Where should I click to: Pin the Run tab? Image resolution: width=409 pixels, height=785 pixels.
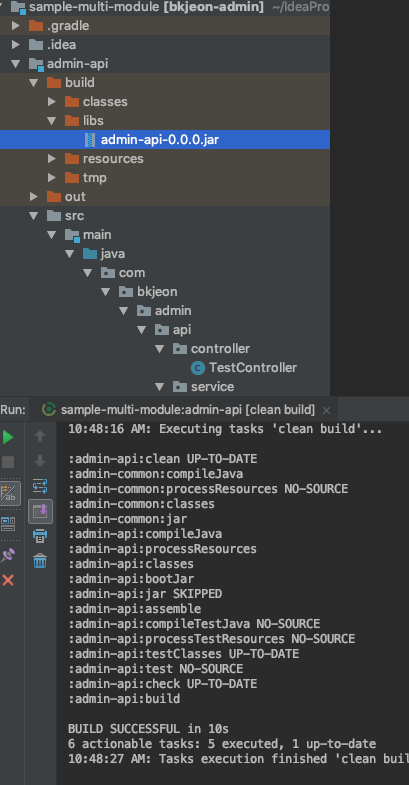click(8, 555)
